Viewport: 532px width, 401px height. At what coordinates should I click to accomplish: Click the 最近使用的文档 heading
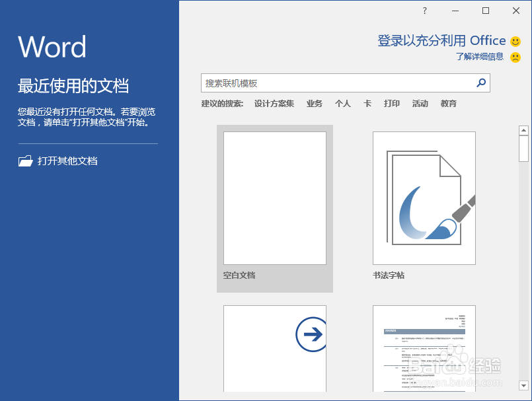pos(73,85)
